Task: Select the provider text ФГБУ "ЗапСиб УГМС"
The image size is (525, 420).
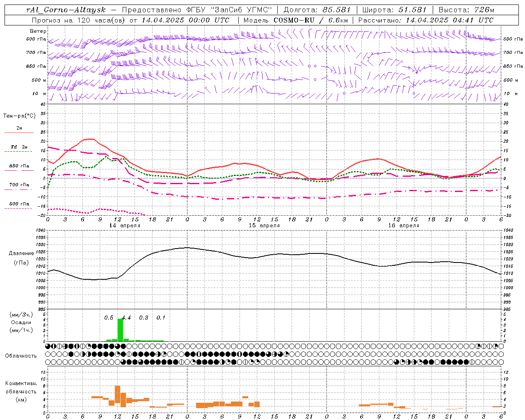Action: [229, 10]
